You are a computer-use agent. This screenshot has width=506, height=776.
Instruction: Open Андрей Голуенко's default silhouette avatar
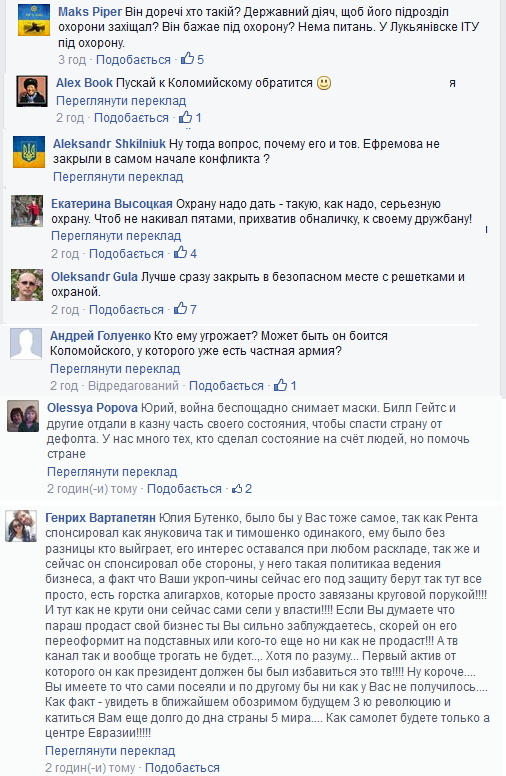[26, 343]
